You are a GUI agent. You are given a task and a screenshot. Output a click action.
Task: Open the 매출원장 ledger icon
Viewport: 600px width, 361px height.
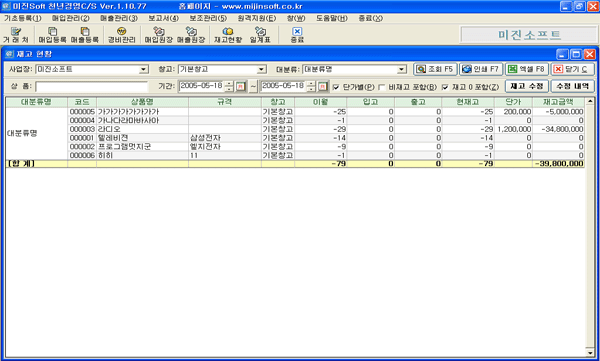coord(191,35)
